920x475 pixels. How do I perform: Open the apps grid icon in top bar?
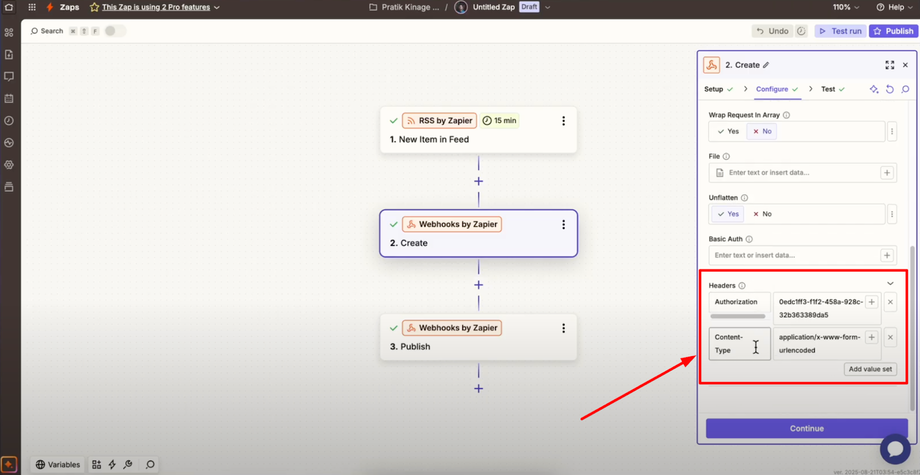pos(32,7)
